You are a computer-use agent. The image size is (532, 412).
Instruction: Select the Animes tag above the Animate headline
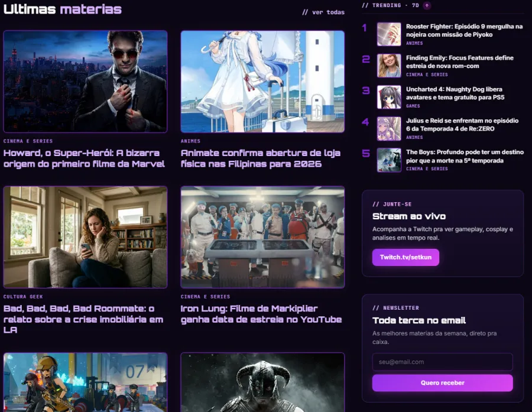(191, 141)
